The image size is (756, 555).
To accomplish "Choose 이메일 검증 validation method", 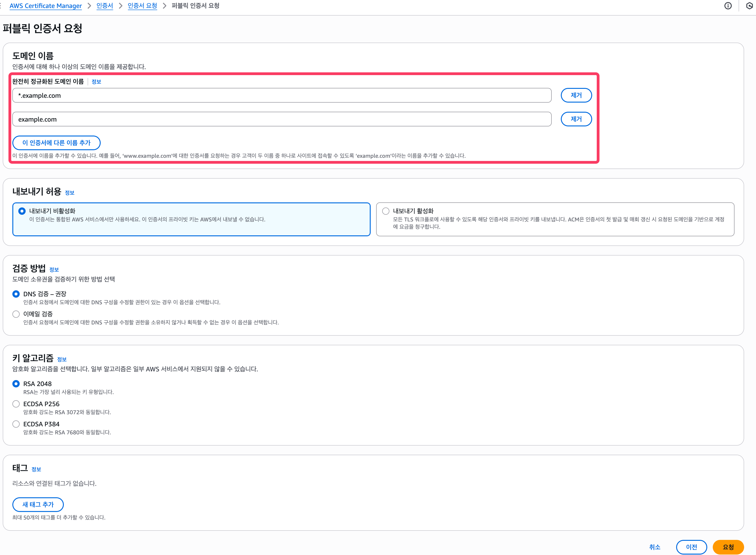I will (x=16, y=314).
